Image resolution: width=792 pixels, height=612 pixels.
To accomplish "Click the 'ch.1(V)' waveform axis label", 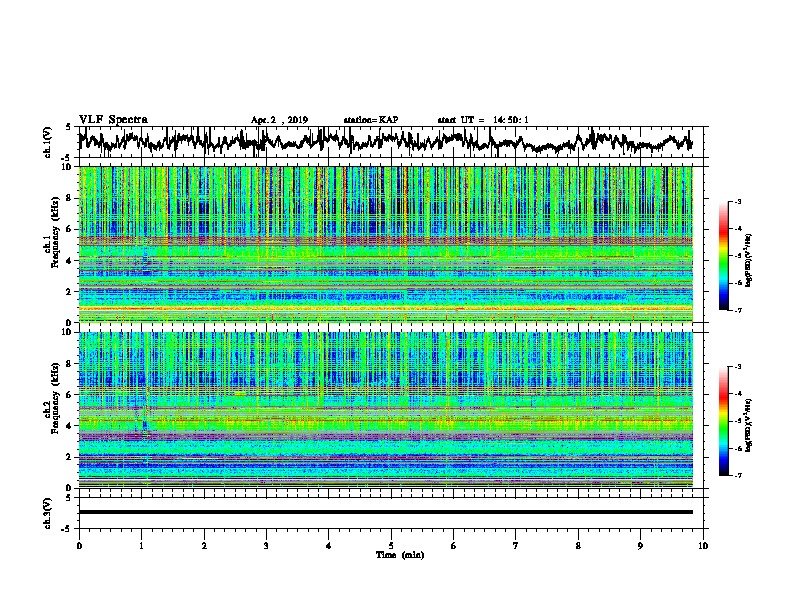I will (47, 142).
